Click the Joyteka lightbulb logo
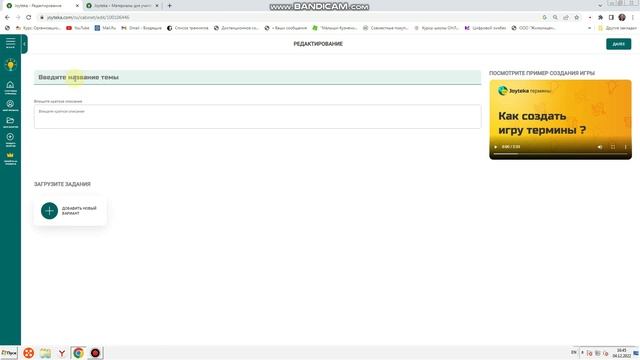This screenshot has width=640, height=360. click(x=10, y=64)
